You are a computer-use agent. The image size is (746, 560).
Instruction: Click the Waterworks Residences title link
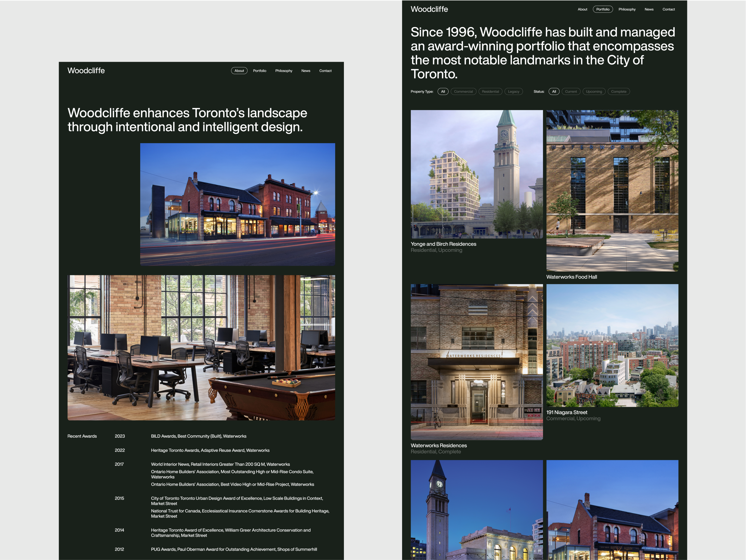[x=438, y=445]
